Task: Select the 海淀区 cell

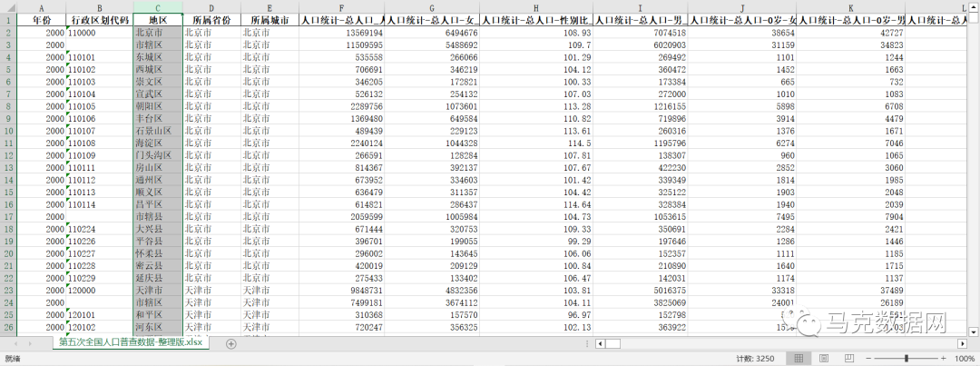Action: pyautogui.click(x=158, y=143)
